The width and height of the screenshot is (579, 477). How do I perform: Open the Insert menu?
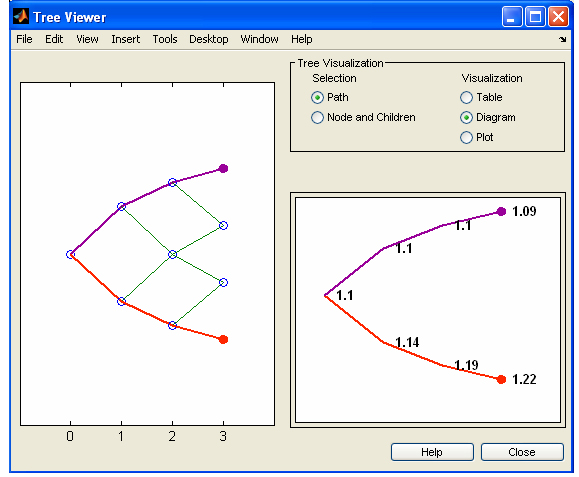(126, 39)
